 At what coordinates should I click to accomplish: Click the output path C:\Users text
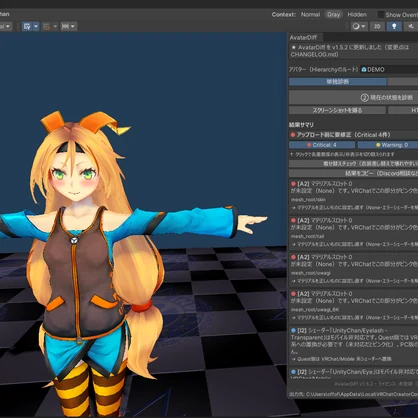353,394
